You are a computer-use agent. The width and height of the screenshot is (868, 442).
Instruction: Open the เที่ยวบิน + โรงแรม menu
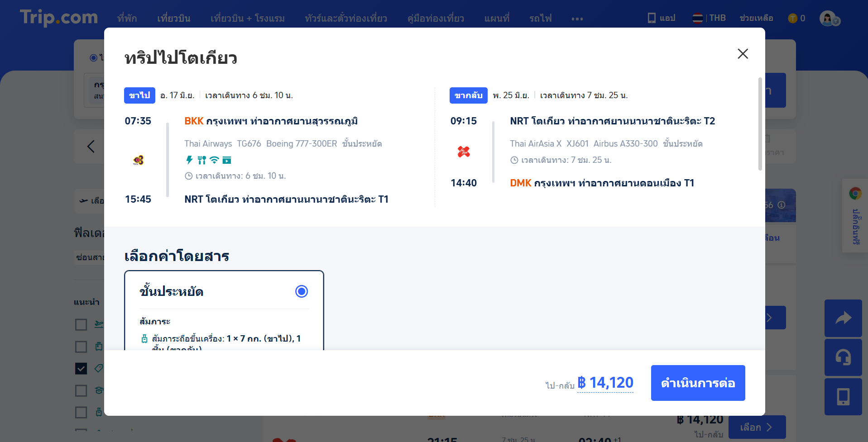248,18
